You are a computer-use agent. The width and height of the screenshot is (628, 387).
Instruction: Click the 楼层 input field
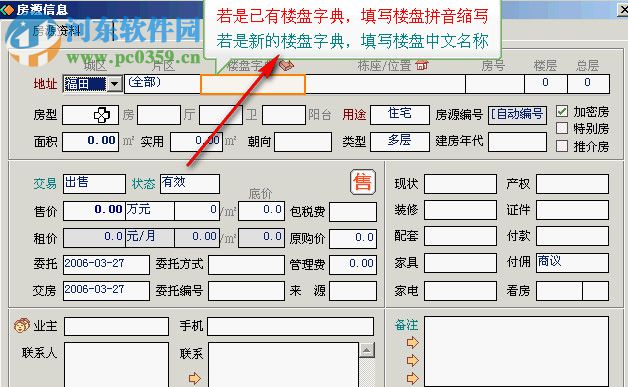click(546, 84)
